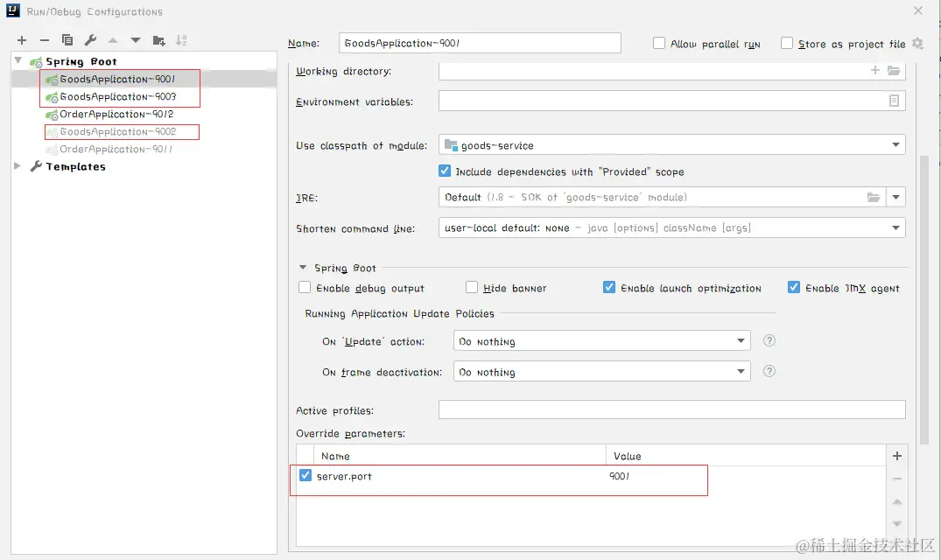941x560 pixels.
Task: Show help for On 'Update' action
Action: (x=769, y=340)
